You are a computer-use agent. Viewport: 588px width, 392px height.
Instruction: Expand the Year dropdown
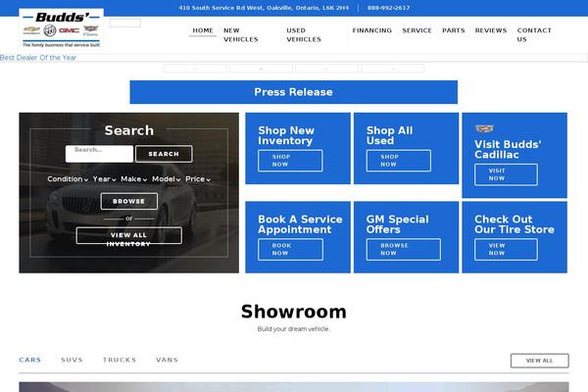(x=104, y=179)
